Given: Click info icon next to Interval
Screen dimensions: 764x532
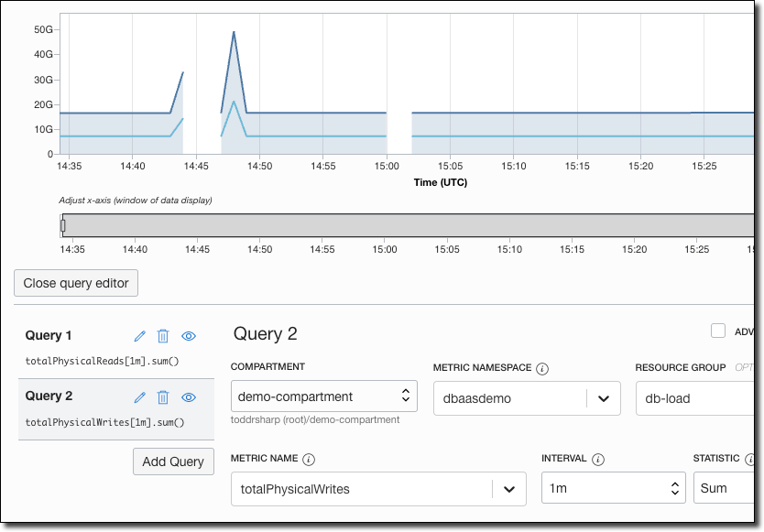Looking at the screenshot, I should (598, 460).
